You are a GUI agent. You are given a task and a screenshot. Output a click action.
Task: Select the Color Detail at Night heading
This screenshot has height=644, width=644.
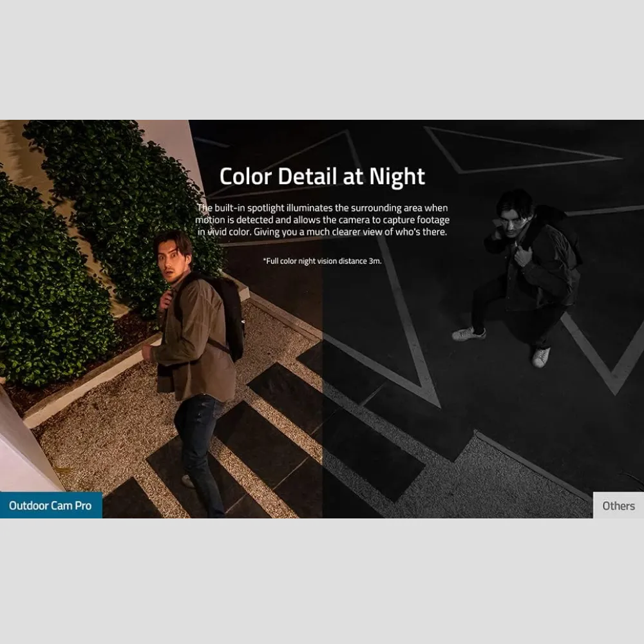(x=322, y=176)
